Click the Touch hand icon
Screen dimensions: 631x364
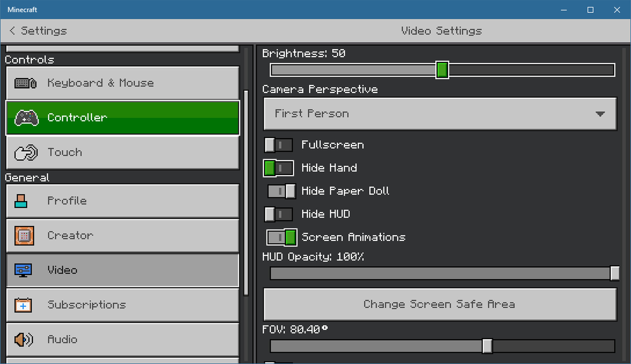coord(26,153)
